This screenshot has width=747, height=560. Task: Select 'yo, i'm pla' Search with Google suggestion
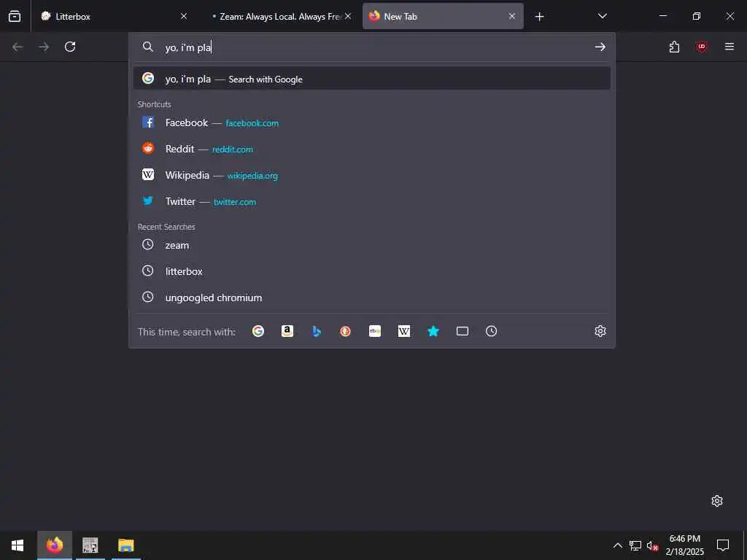pos(372,79)
